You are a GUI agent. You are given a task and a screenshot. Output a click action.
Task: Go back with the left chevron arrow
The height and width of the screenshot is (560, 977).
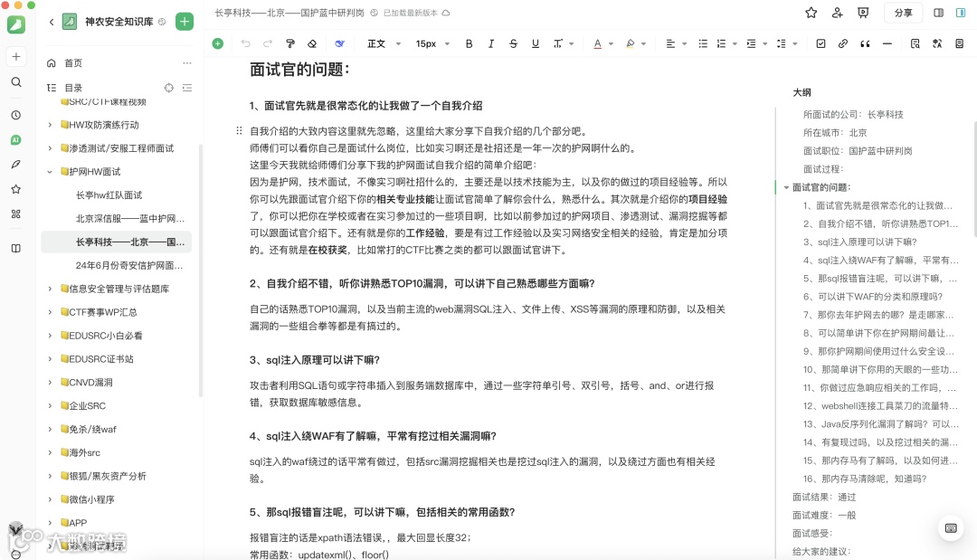51,22
